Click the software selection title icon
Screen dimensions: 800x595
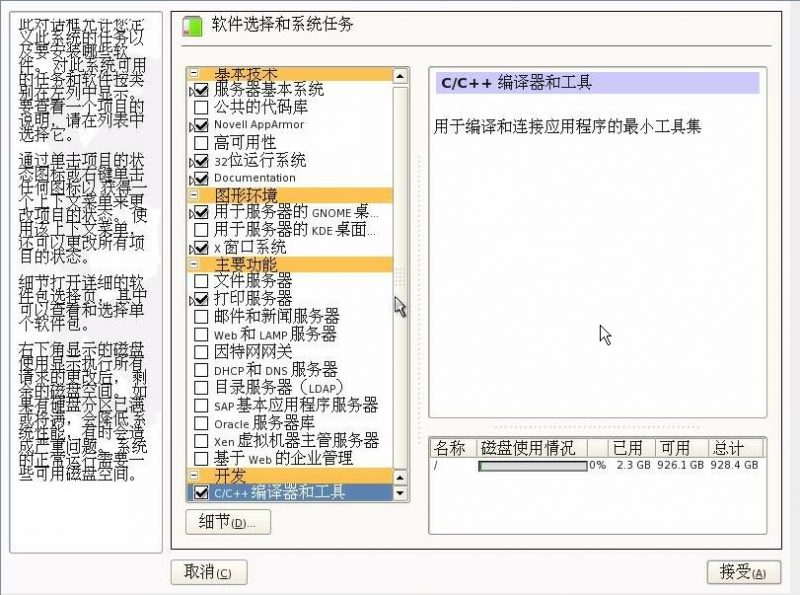point(191,26)
